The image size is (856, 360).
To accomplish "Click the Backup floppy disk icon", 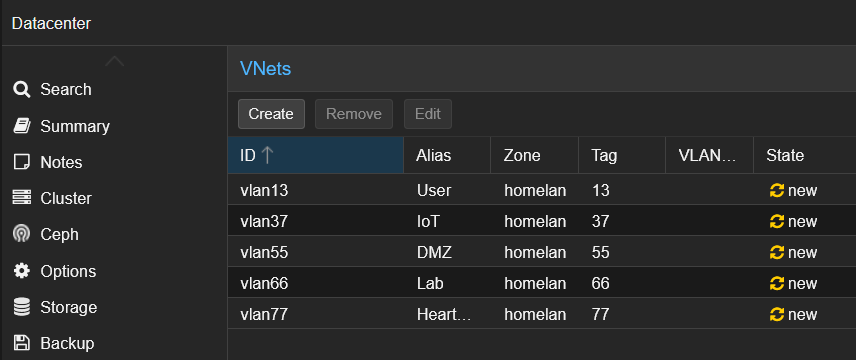I will coord(22,343).
